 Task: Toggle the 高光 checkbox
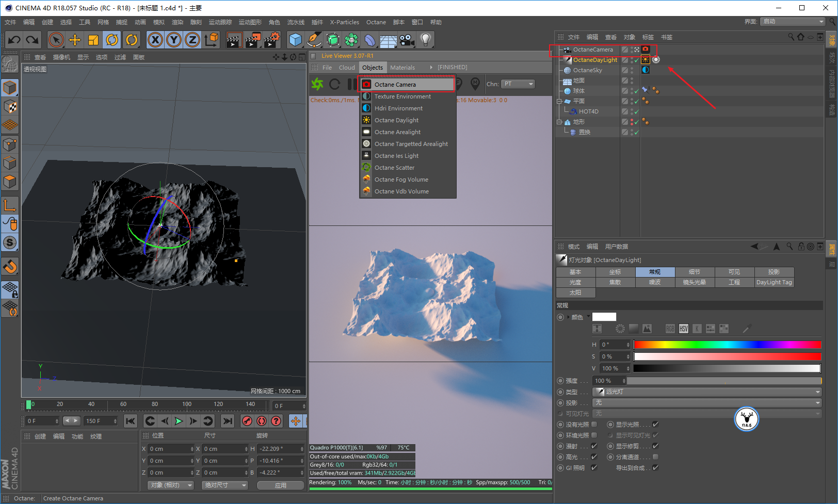(x=594, y=457)
